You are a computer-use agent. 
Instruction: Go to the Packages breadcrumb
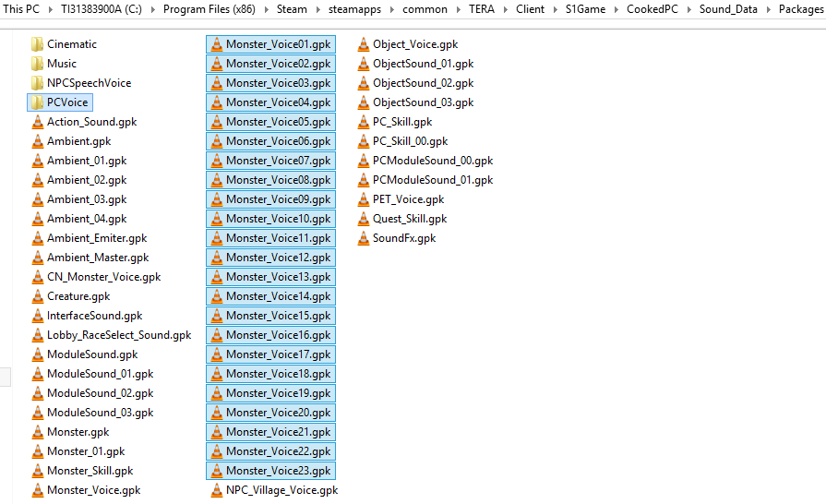coord(801,9)
